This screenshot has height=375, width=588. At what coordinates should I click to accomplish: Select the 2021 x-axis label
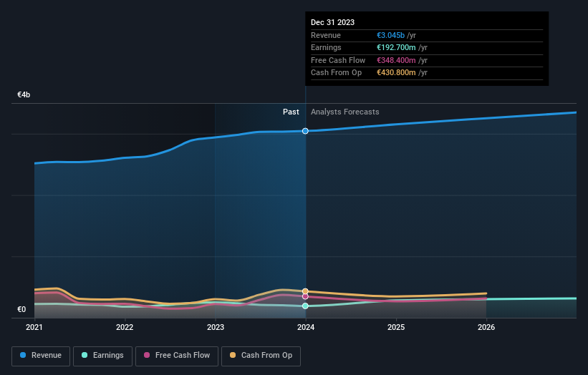point(34,328)
